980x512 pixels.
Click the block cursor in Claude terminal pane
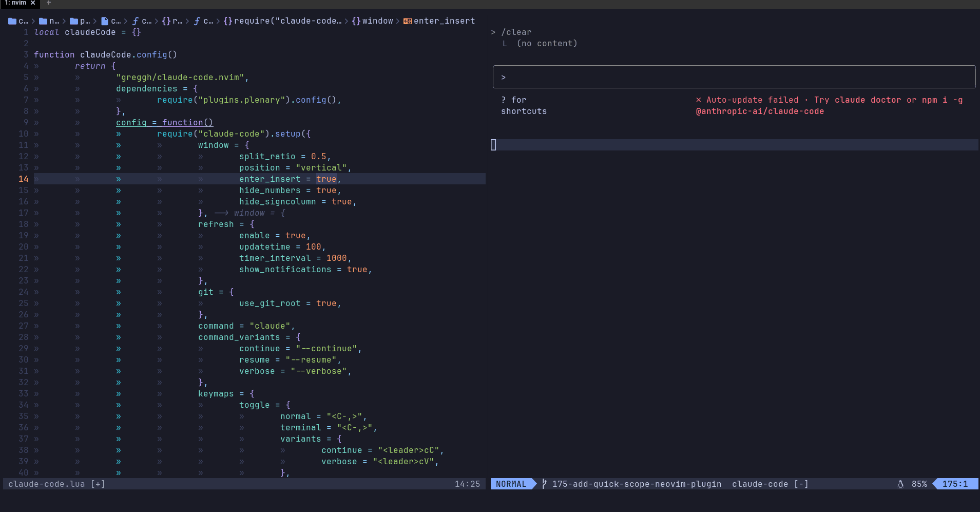[x=493, y=145]
